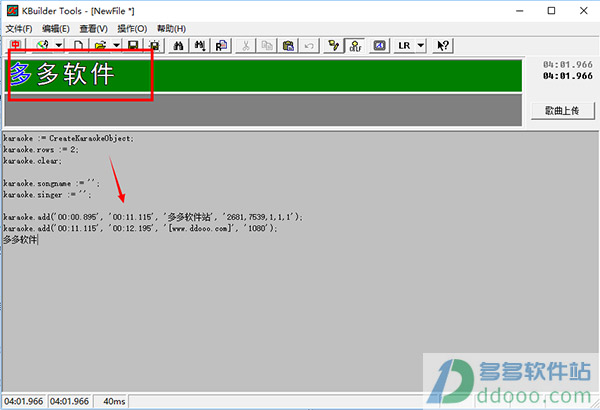Image resolution: width=600 pixels, height=410 pixels.
Task: Save the file with the floppy disk icon
Action: click(133, 46)
